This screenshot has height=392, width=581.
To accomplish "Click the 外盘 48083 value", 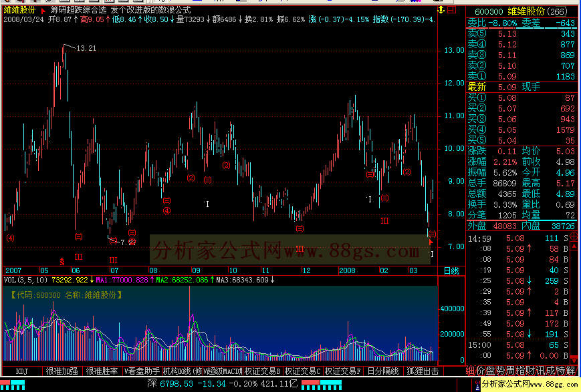I will coord(505,226).
